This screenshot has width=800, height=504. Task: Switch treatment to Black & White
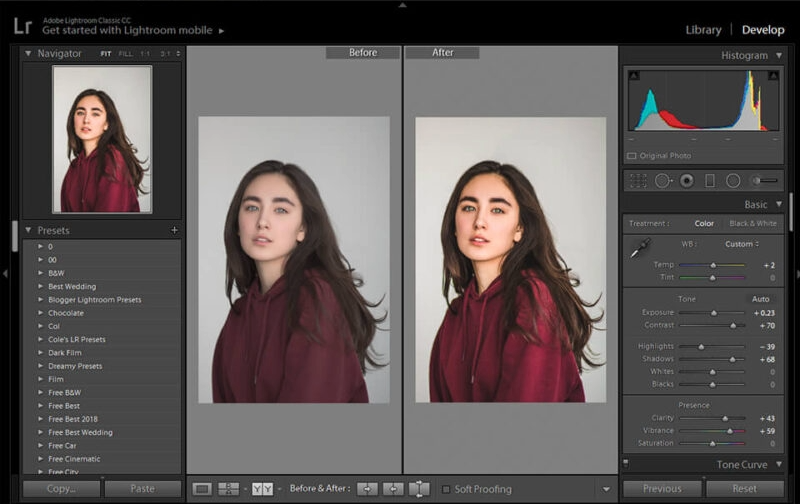pos(752,223)
